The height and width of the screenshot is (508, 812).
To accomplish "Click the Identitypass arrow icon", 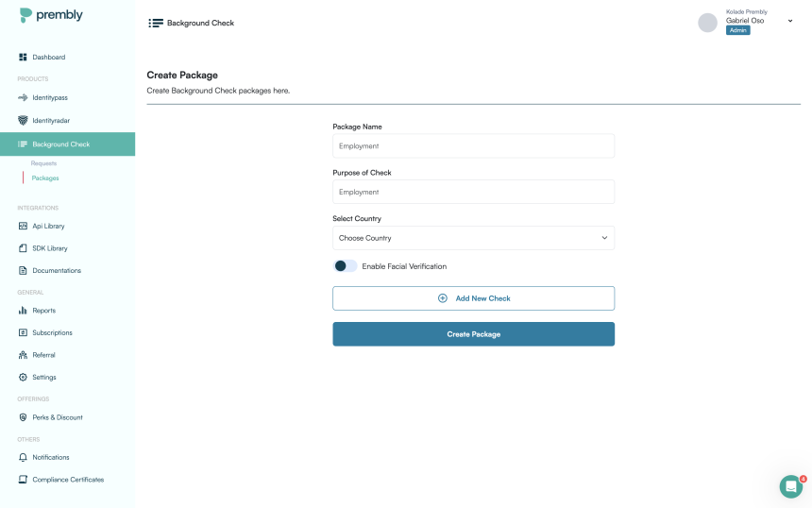I will click(23, 98).
